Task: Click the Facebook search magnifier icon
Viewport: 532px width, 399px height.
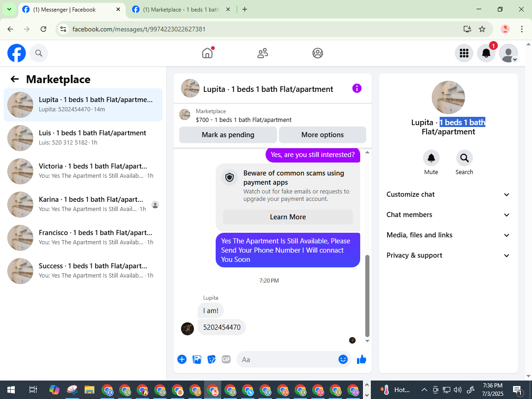Action: [x=39, y=53]
